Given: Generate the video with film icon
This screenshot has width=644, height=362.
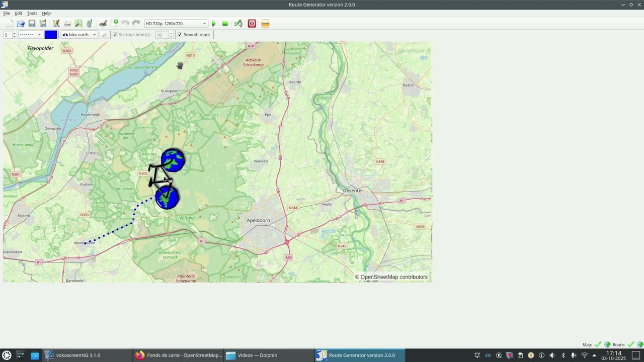Looking at the screenshot, I should pyautogui.click(x=238, y=24).
